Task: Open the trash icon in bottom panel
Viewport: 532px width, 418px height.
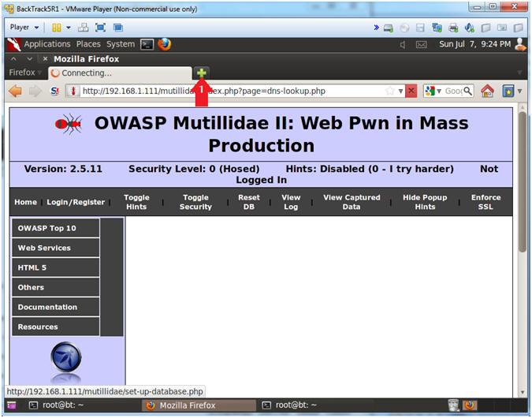Action: pos(453,405)
